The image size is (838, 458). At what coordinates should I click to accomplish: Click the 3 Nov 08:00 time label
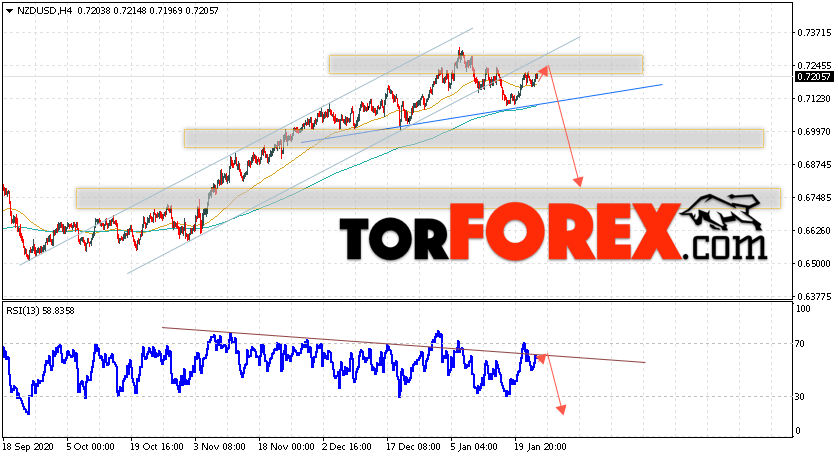point(220,447)
